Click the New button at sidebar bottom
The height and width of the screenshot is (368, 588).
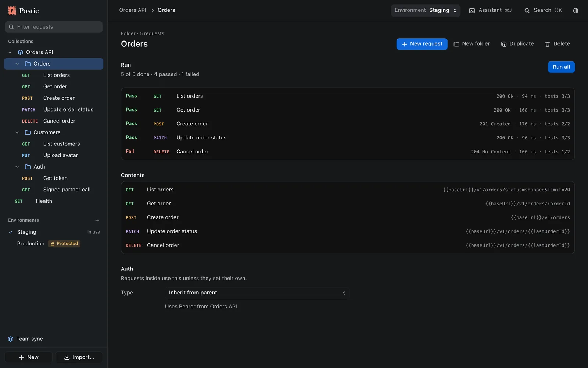point(29,357)
